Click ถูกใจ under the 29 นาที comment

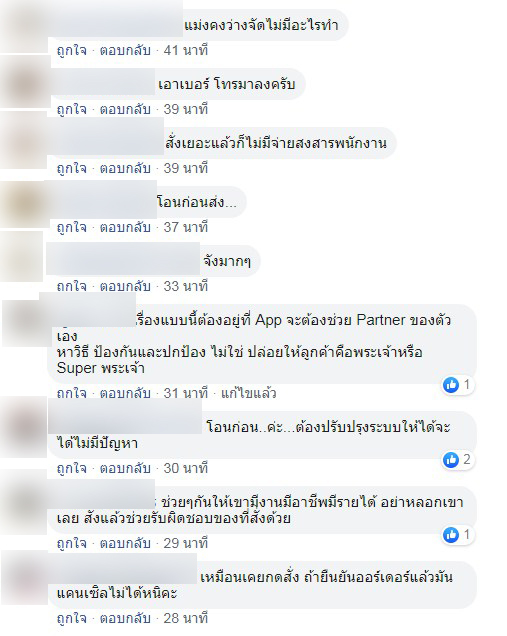(x=72, y=543)
